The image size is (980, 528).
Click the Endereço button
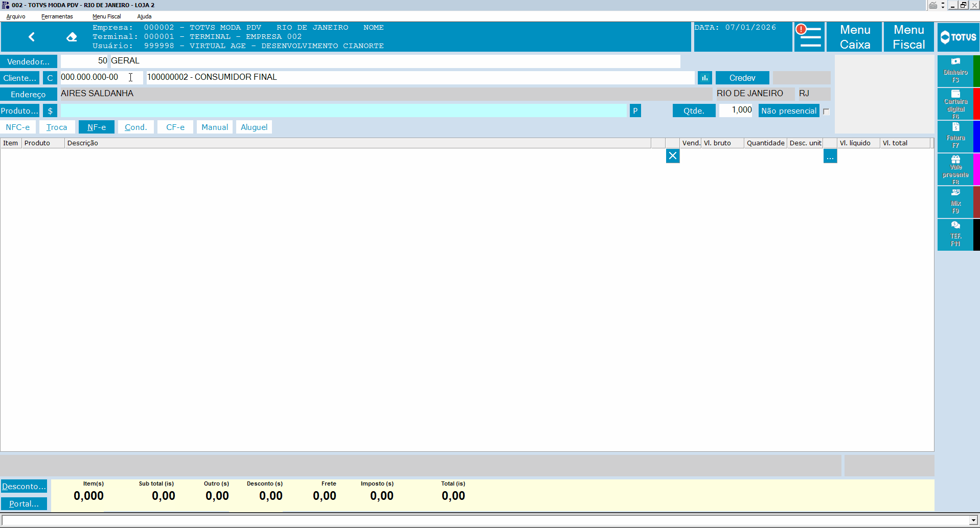(29, 94)
